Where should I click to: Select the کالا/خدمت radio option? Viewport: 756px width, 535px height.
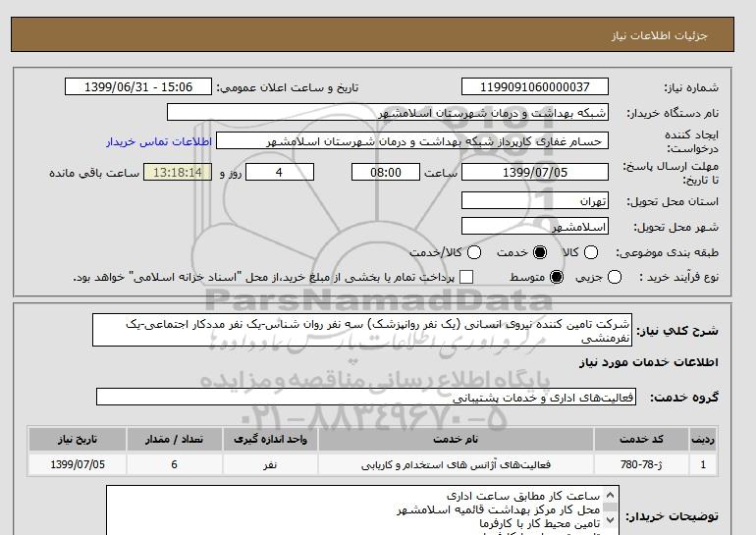[x=474, y=252]
